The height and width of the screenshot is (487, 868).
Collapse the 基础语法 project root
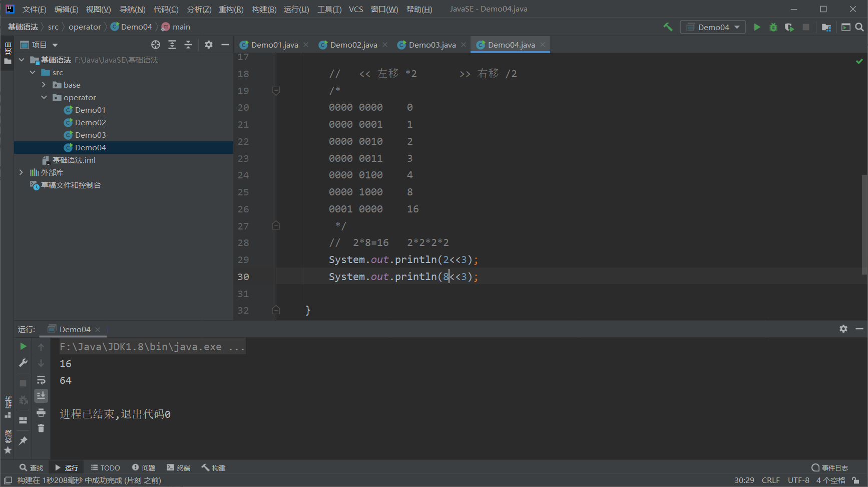pyautogui.click(x=22, y=60)
